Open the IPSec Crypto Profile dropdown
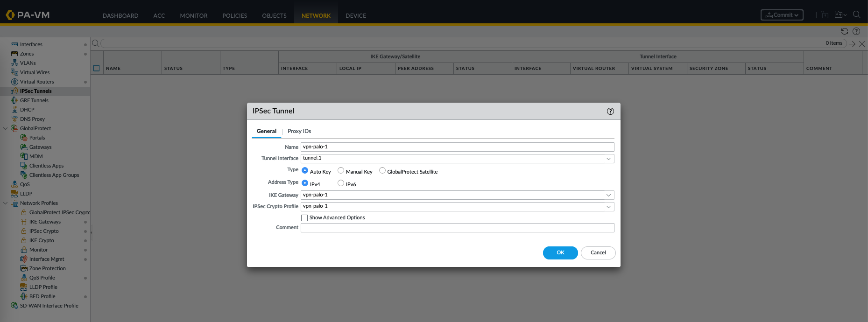868x322 pixels. (608, 206)
